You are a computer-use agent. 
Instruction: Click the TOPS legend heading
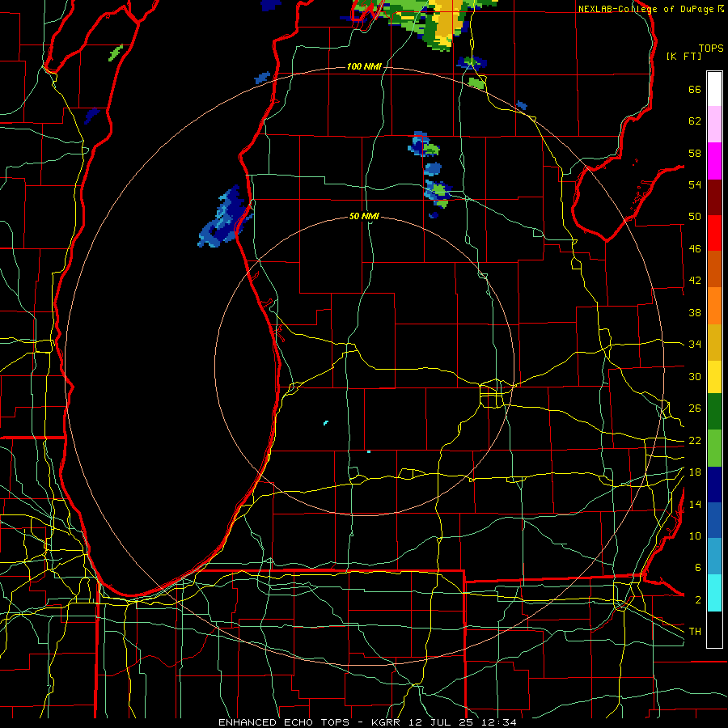(x=711, y=49)
